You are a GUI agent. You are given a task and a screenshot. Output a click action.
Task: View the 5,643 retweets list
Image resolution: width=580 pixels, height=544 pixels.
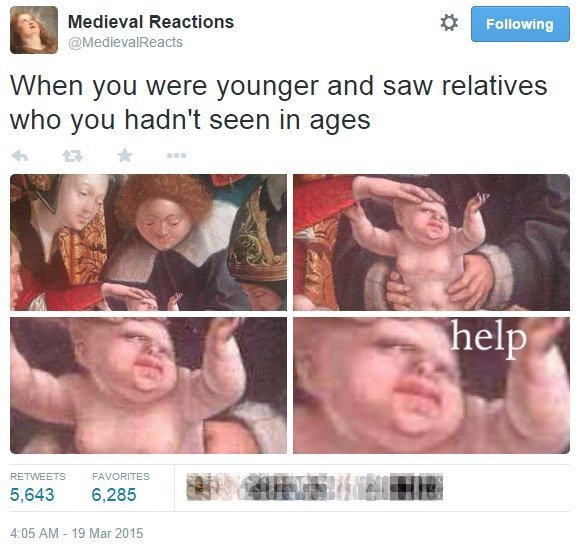point(32,494)
